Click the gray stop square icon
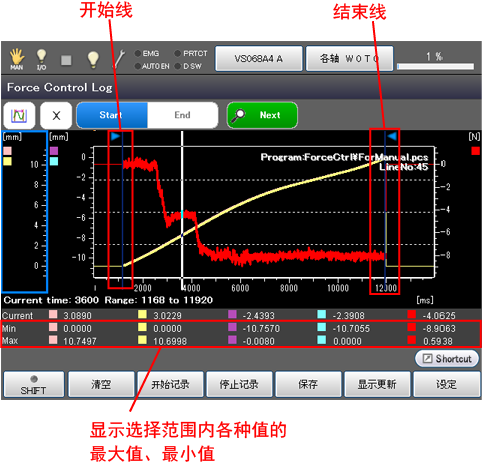Screen dimensions: 482x463 66,60
